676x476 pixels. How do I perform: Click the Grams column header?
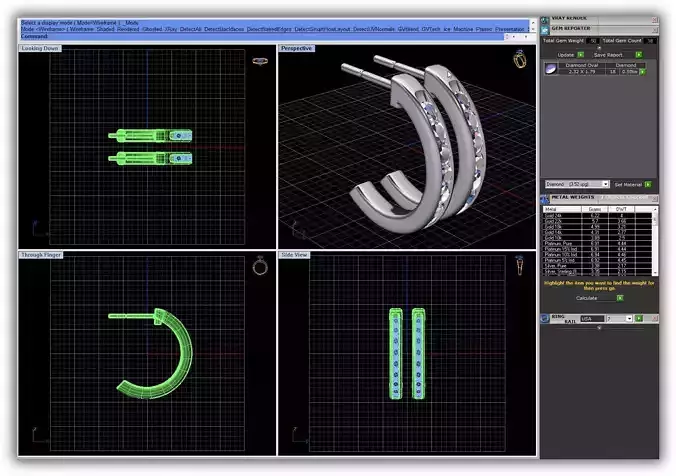[x=595, y=209]
